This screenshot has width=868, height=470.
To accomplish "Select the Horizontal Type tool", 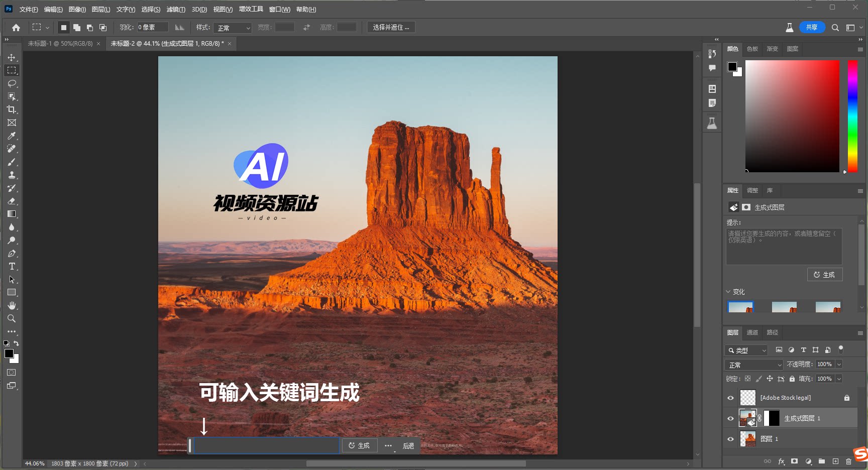I will [x=12, y=266].
